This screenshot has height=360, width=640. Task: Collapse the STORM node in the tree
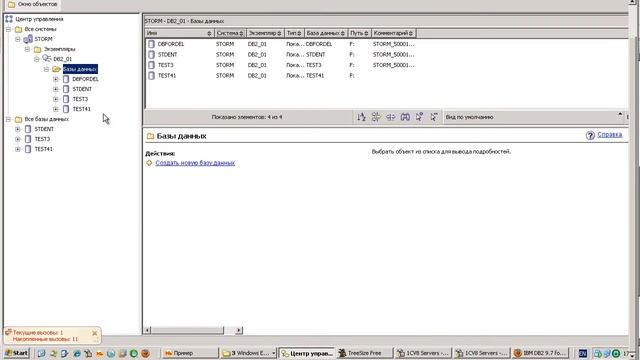[18, 39]
